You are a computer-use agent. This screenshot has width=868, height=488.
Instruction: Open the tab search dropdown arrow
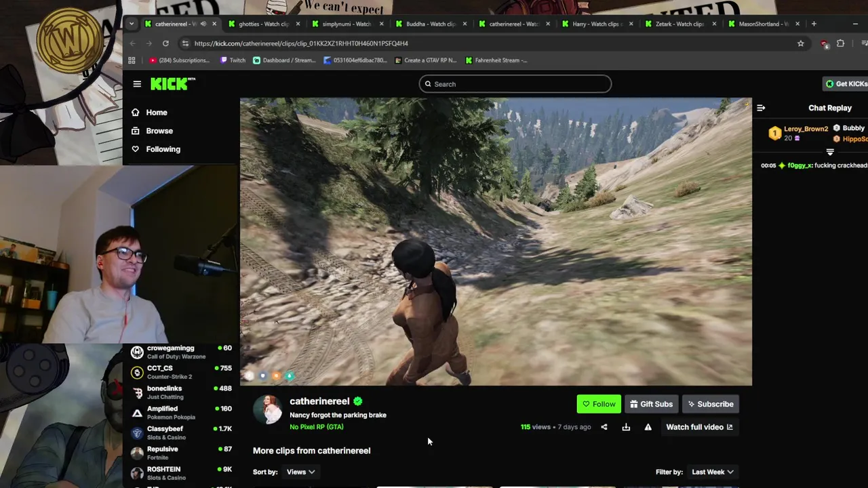pyautogui.click(x=132, y=24)
